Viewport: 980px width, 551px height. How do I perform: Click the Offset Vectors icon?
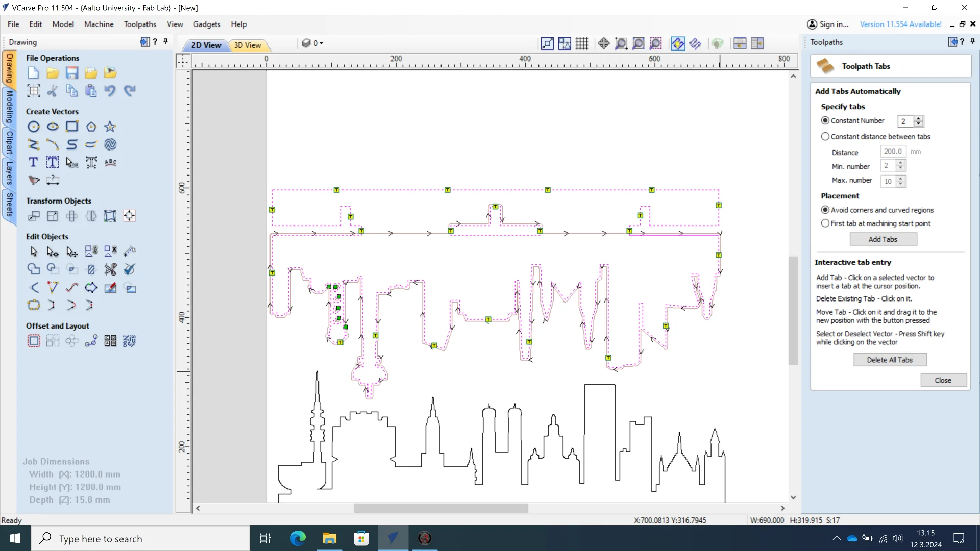[x=34, y=341]
